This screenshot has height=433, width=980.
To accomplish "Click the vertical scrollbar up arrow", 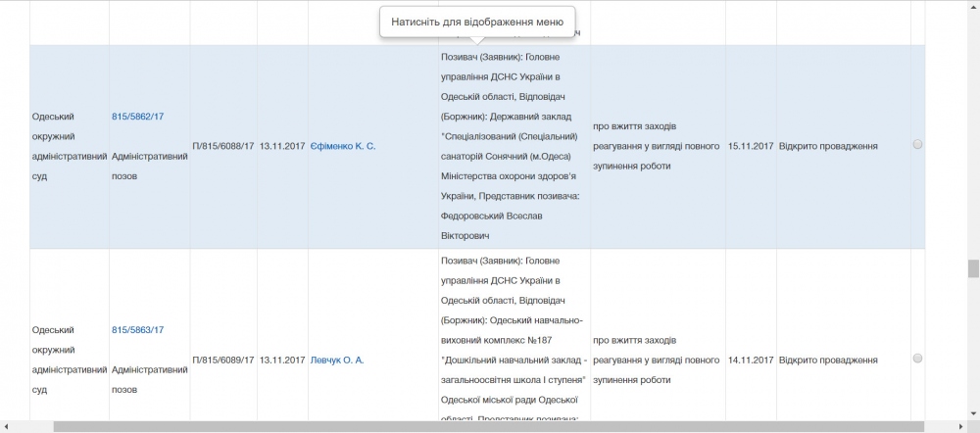I will (973, 6).
